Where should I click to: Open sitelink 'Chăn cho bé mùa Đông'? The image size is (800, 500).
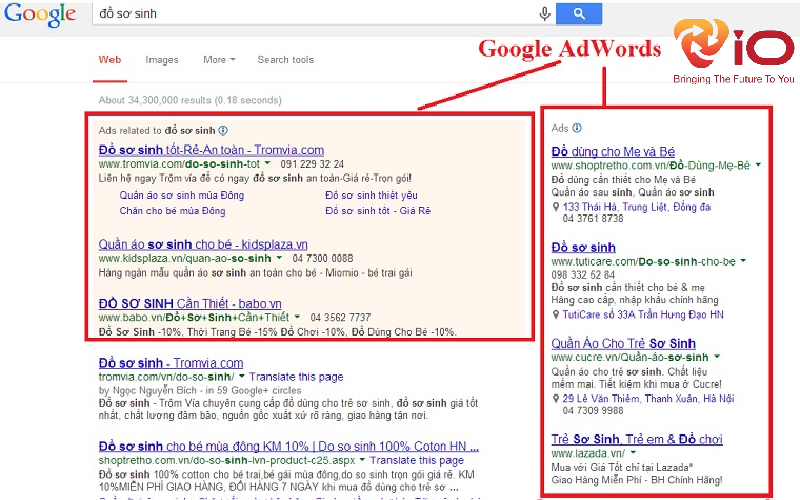click(172, 211)
